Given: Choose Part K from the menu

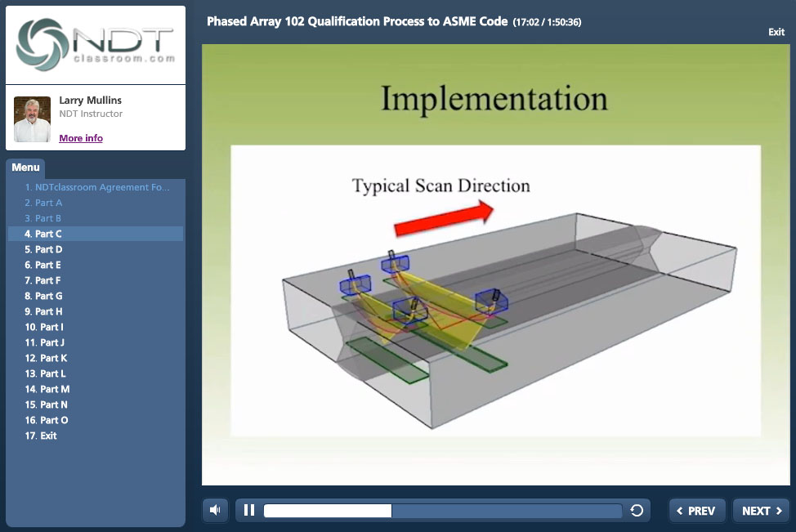Looking at the screenshot, I should (96, 358).
